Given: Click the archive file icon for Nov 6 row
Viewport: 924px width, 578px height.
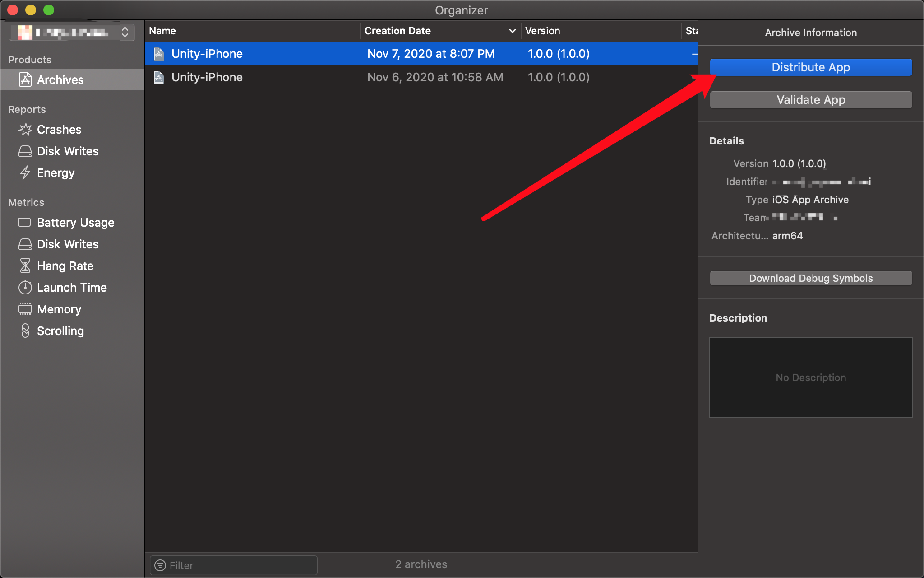Looking at the screenshot, I should point(159,77).
